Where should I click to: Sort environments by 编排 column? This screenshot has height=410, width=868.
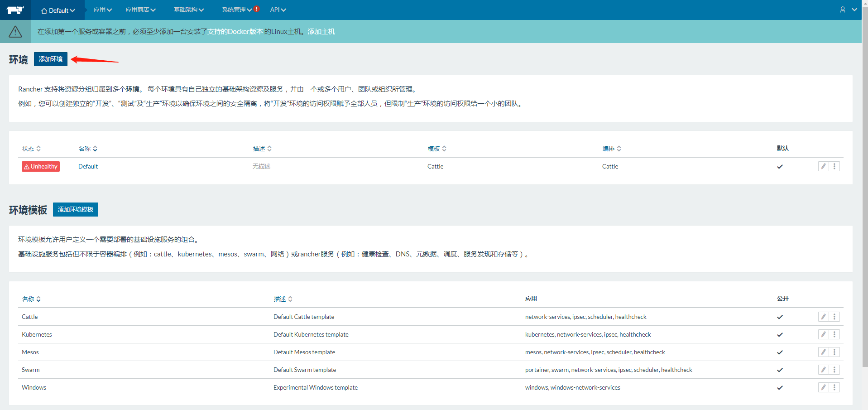pyautogui.click(x=612, y=149)
